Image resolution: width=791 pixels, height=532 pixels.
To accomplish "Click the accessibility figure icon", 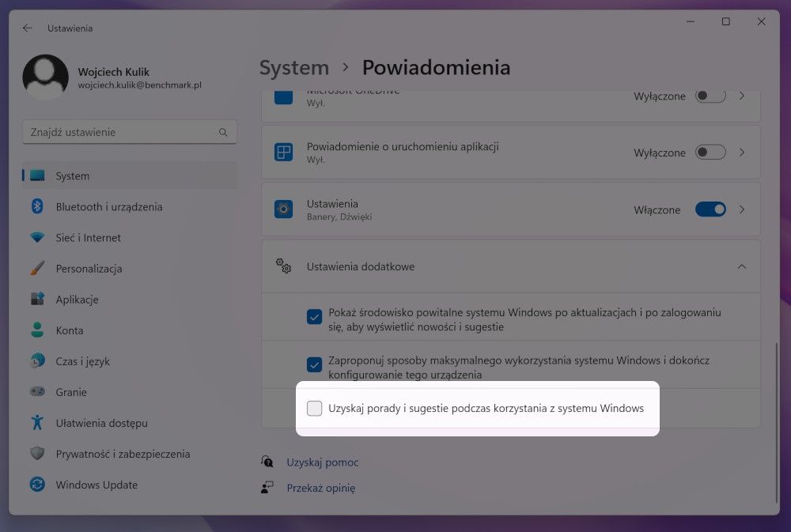I will 37,422.
